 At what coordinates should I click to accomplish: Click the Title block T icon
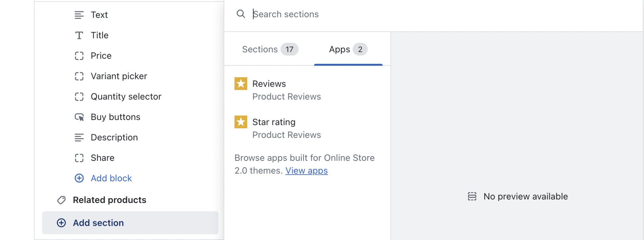[x=79, y=35]
